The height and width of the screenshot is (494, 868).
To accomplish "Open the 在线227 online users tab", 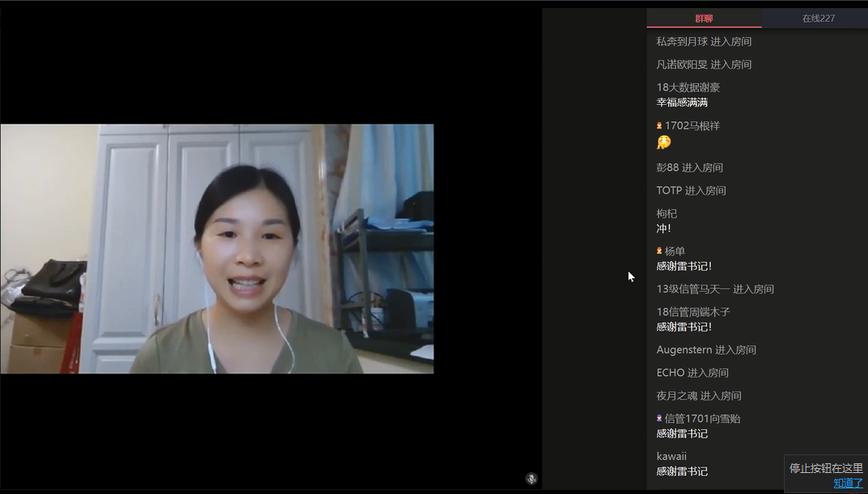I will 818,19.
